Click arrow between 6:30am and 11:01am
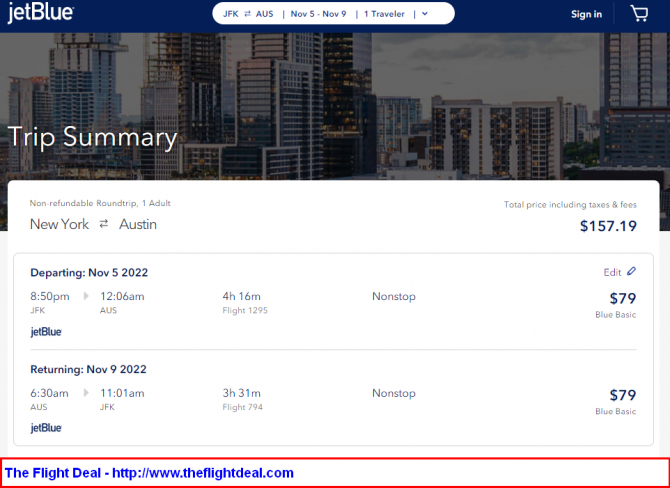 [86, 393]
